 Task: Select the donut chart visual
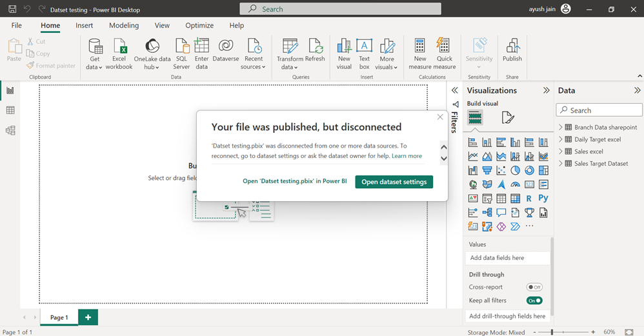pos(529,170)
